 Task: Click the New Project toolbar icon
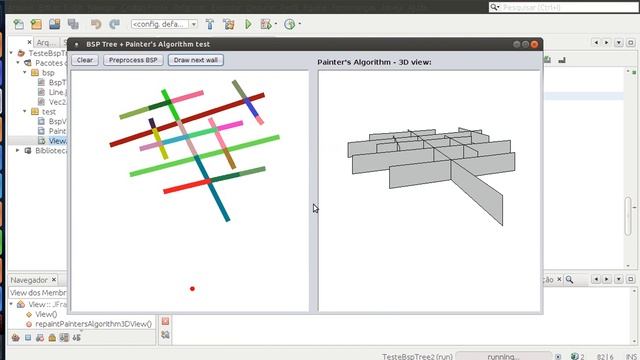click(36, 24)
